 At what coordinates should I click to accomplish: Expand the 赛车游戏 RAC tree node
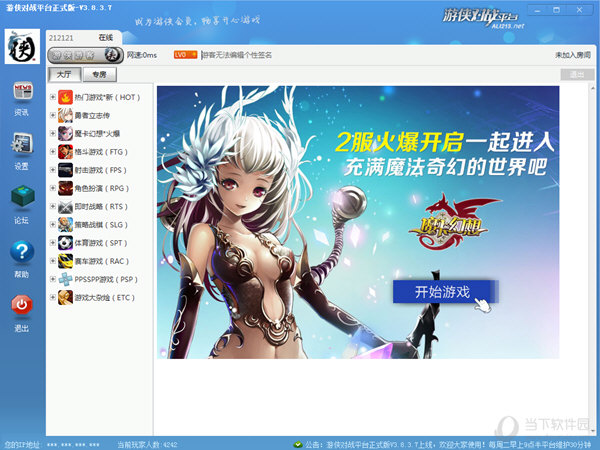(x=53, y=261)
